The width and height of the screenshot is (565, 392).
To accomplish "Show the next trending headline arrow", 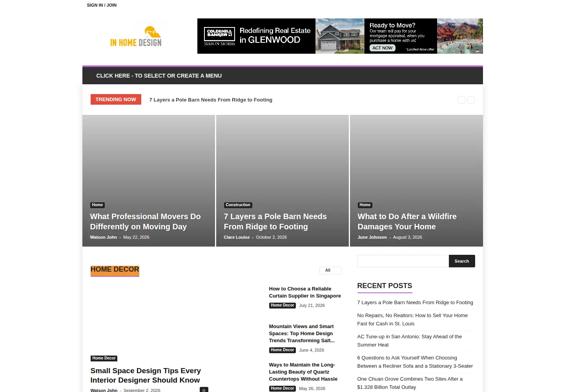I will point(471,100).
